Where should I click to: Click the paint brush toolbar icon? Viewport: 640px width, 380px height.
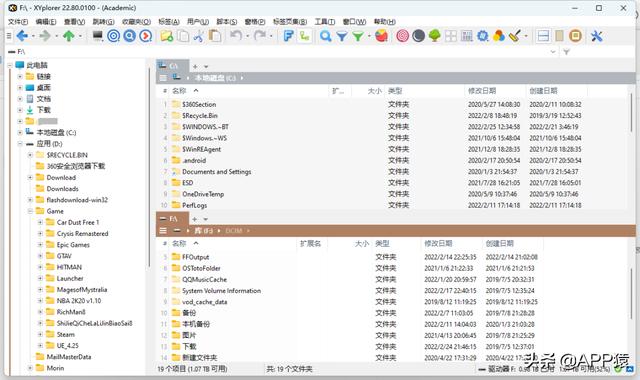click(515, 36)
